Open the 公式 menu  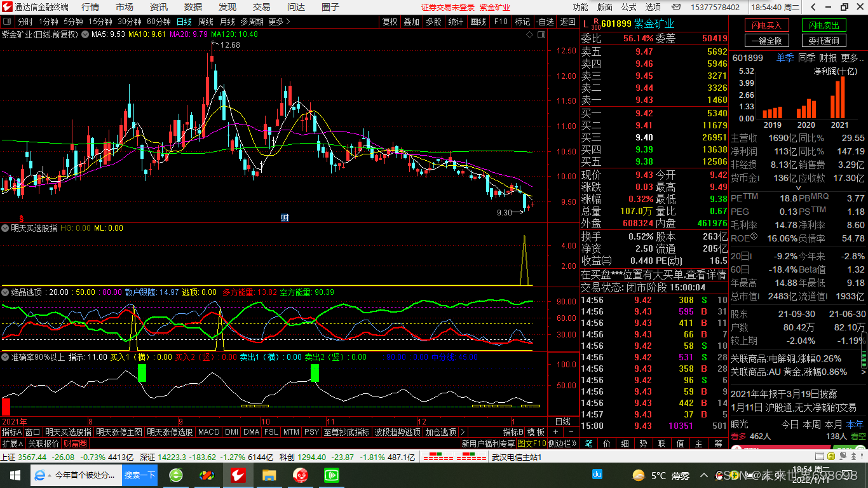point(628,7)
